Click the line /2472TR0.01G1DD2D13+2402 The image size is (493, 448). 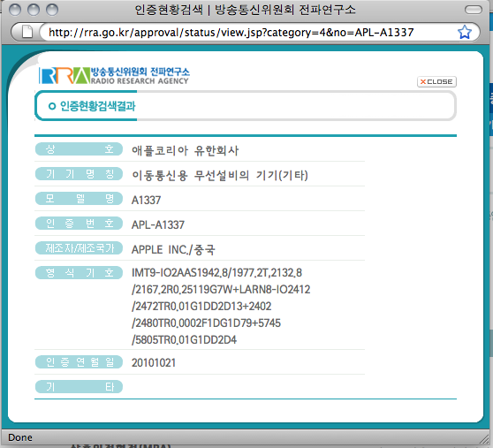[201, 307]
